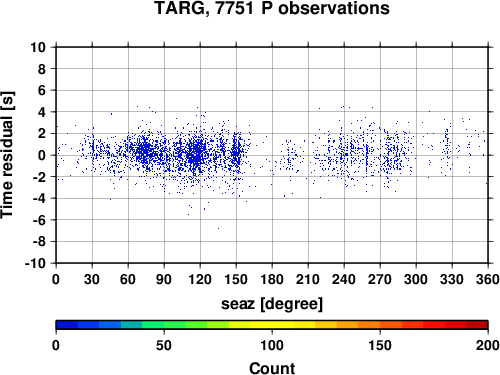This screenshot has width=500, height=375.
Task: Click the plot title 'TARG, 7751 P observations'
Action: coord(272,8)
